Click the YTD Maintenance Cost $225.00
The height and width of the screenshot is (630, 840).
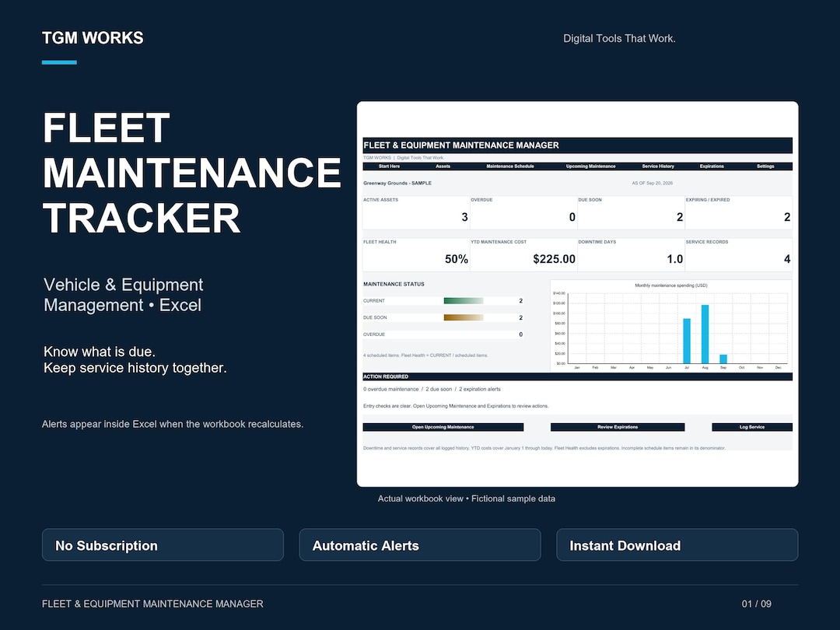point(554,259)
